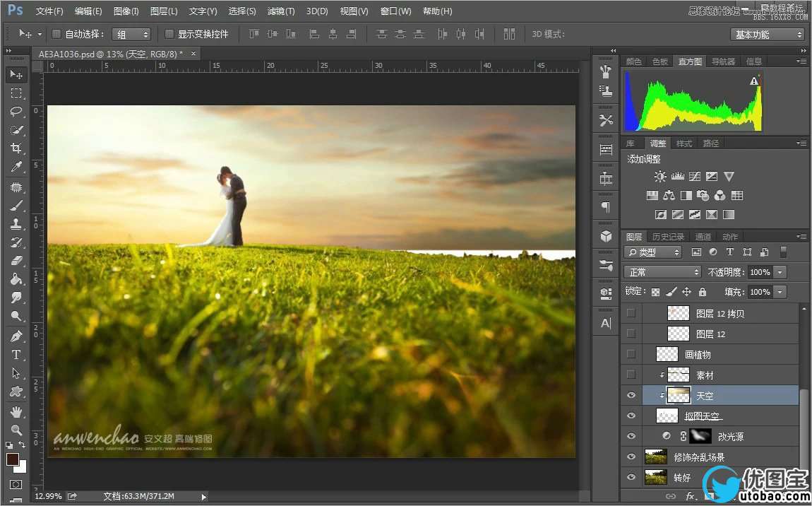Hide the 抠图天空 layer
The image size is (812, 506).
[x=631, y=416]
